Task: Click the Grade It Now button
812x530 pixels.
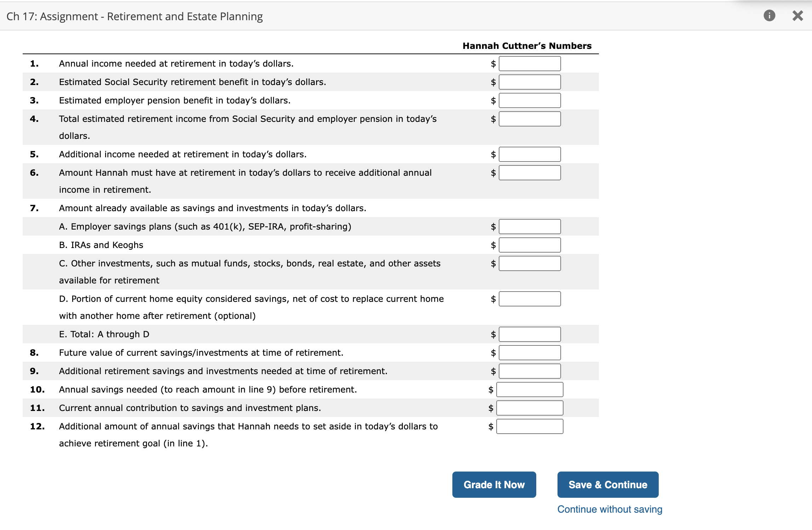Action: tap(494, 484)
